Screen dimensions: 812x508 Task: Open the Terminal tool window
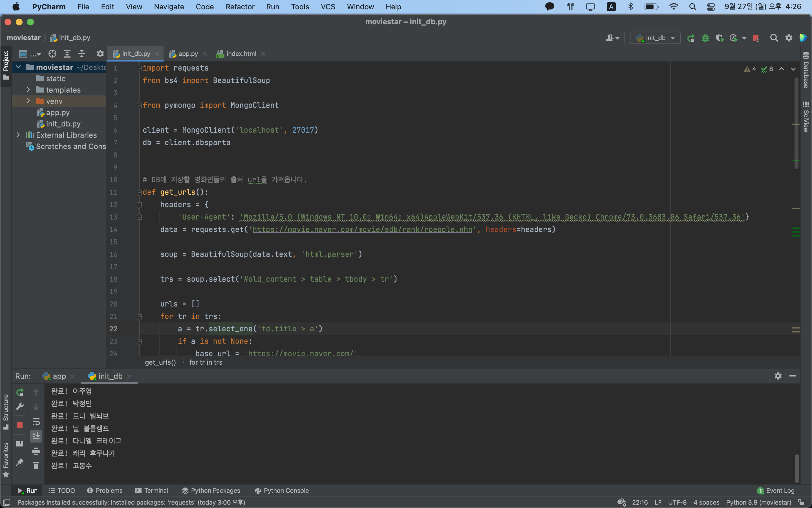pyautogui.click(x=152, y=491)
